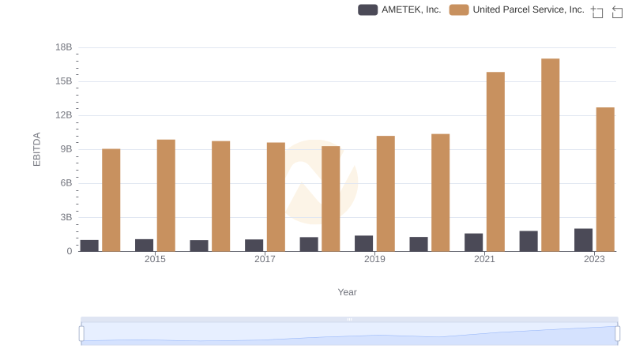632x364 pixels.
Task: Click the AMETEK bar for 2023
Action: click(x=583, y=240)
